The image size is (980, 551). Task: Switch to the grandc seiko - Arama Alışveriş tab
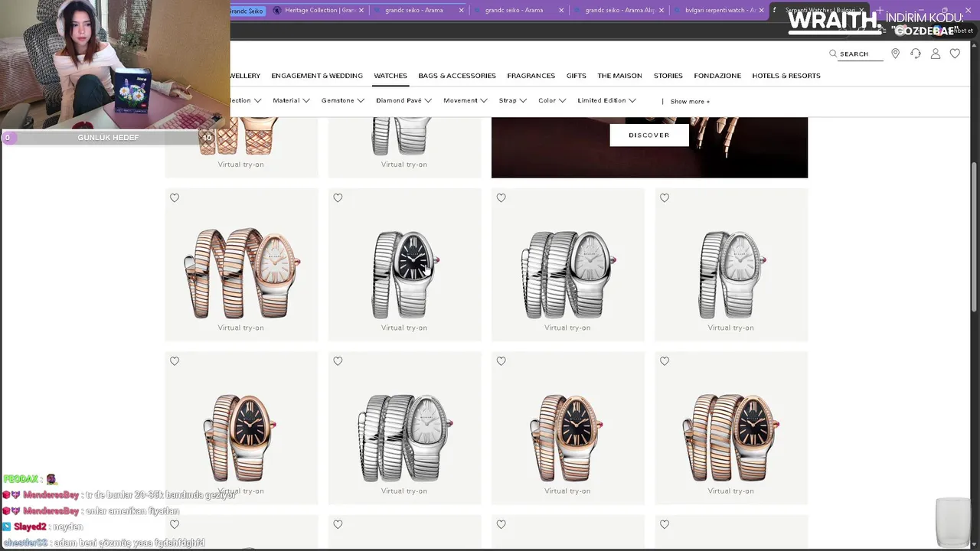(x=620, y=10)
